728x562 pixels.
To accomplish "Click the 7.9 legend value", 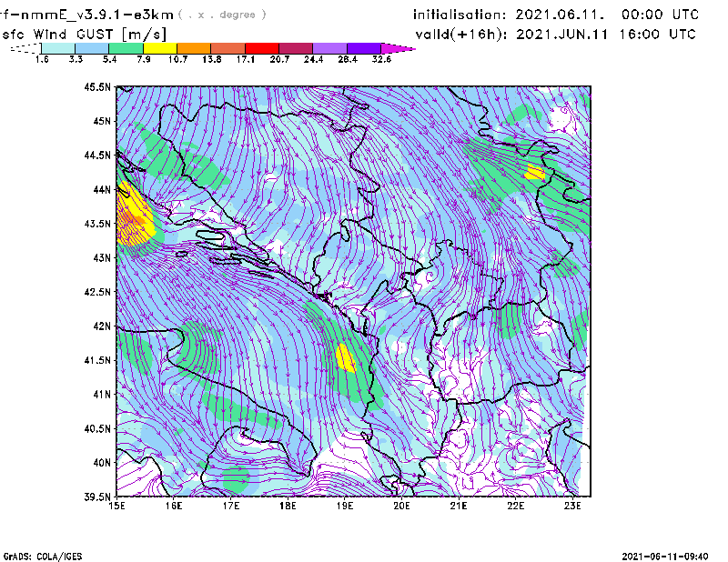I will (144, 59).
